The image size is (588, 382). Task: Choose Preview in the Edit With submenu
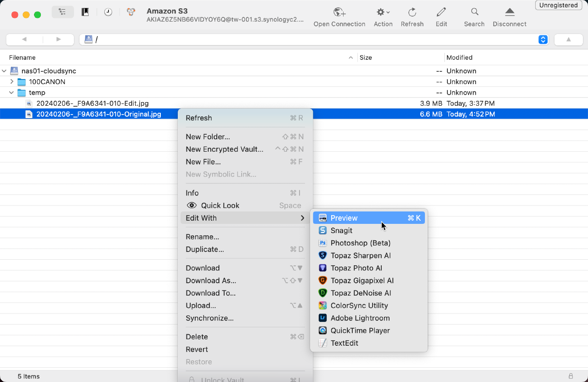pos(345,217)
